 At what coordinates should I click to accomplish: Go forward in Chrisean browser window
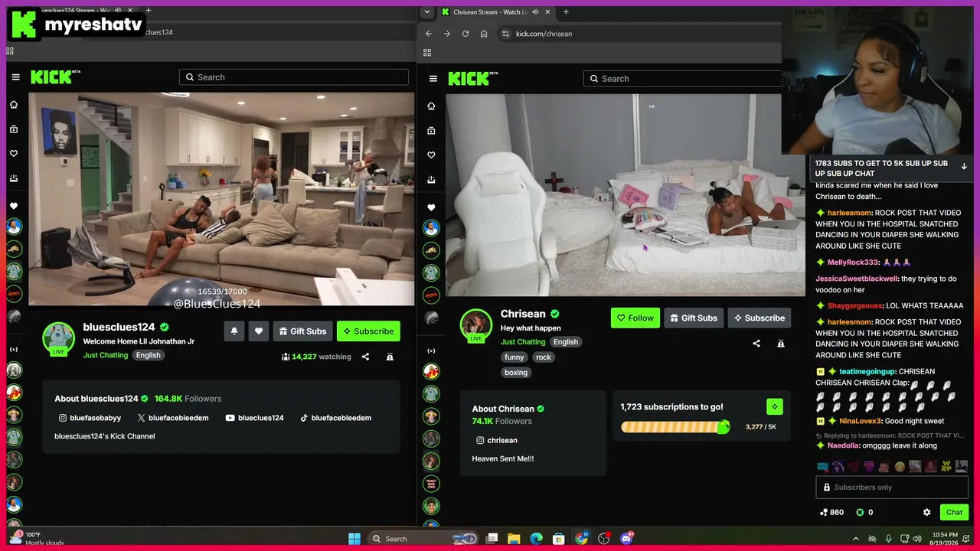[447, 34]
